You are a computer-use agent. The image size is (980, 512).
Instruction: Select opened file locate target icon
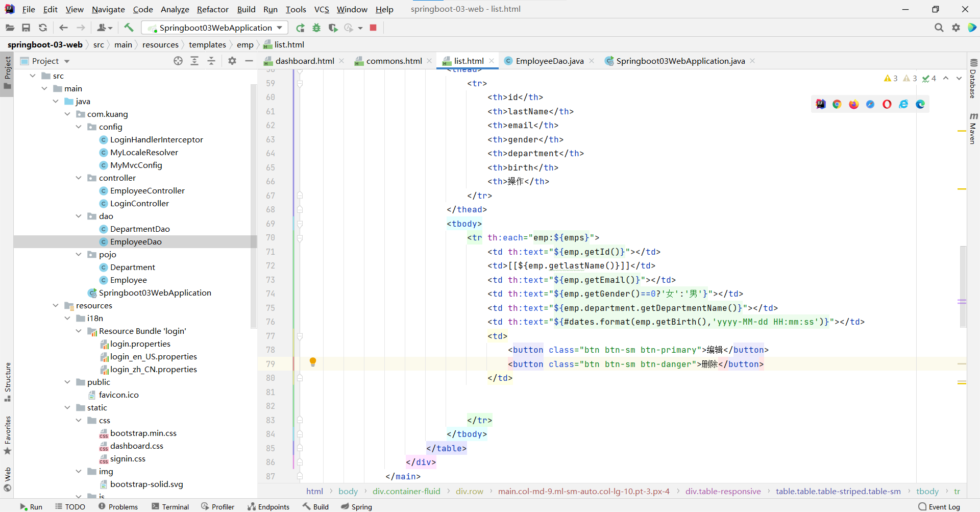coord(178,61)
